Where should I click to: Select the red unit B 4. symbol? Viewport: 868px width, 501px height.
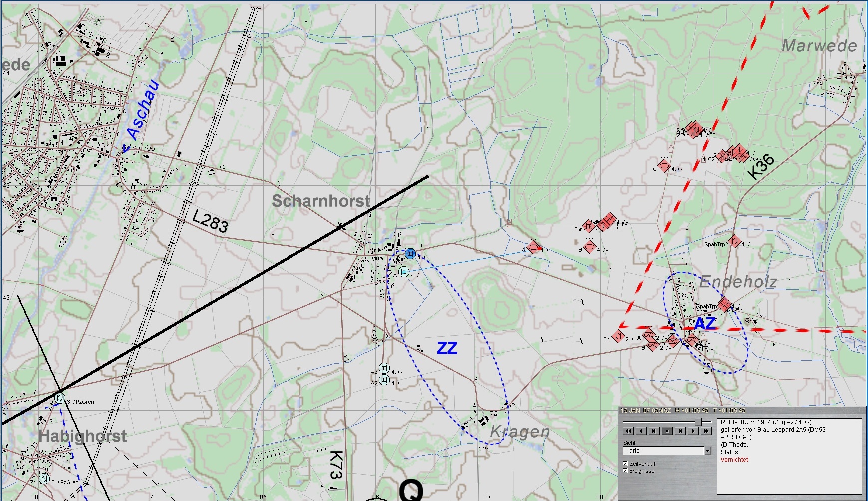click(x=590, y=247)
